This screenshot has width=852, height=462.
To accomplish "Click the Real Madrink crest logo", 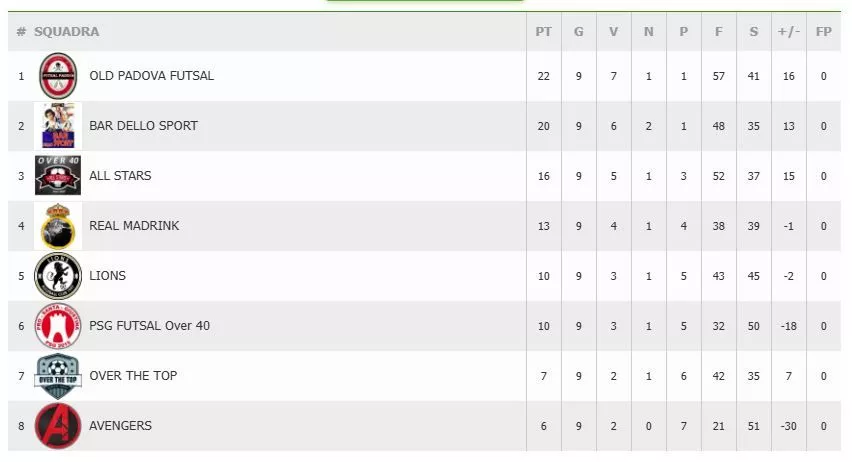I will pos(58,226).
